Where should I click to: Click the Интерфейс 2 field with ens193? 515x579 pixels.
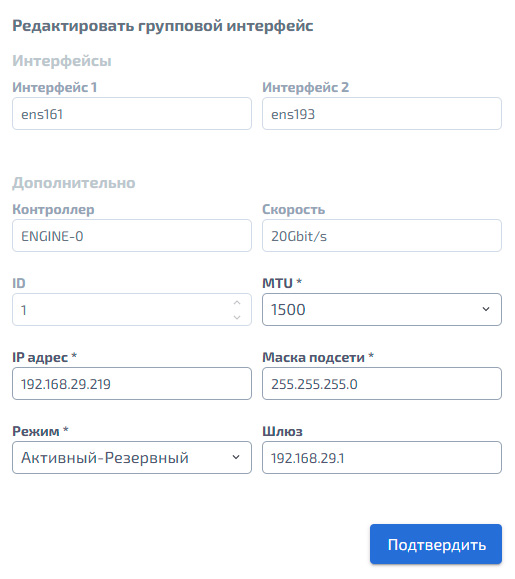point(382,114)
